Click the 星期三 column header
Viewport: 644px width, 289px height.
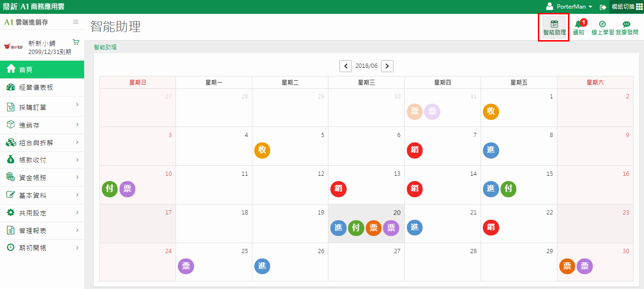(366, 83)
